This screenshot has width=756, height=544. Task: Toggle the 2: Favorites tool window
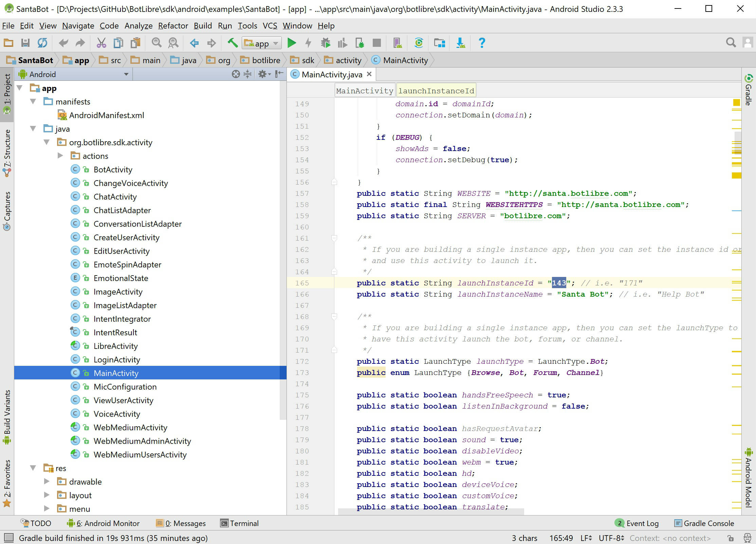coord(7,483)
